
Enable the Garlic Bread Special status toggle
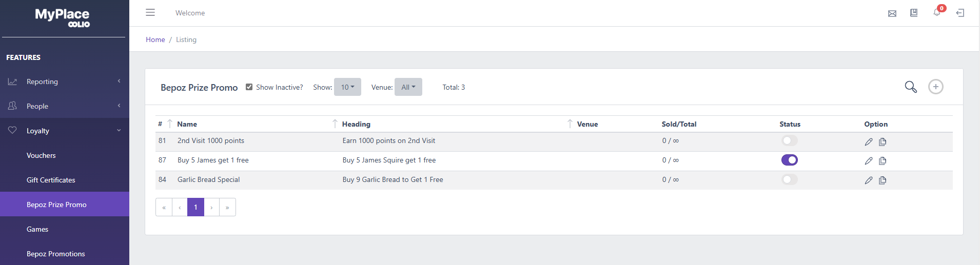(x=790, y=179)
